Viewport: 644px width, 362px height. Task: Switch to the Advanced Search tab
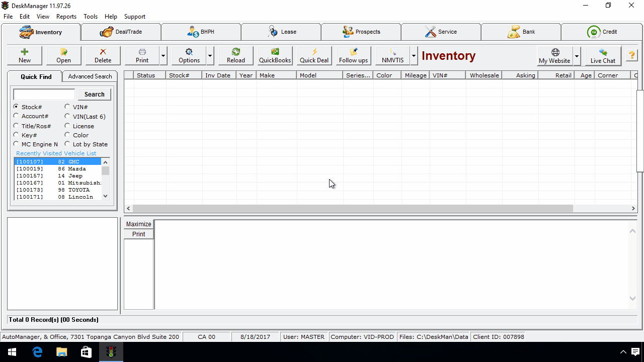pos(90,76)
